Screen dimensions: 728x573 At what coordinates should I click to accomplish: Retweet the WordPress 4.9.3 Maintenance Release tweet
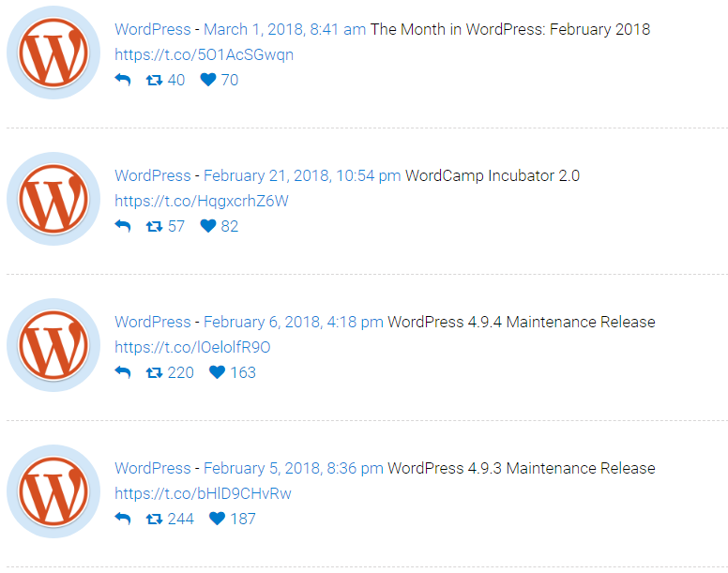coord(155,520)
